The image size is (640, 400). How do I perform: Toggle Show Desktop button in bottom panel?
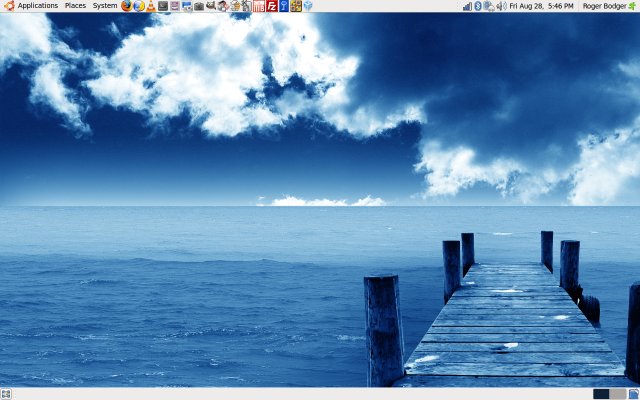(6, 394)
